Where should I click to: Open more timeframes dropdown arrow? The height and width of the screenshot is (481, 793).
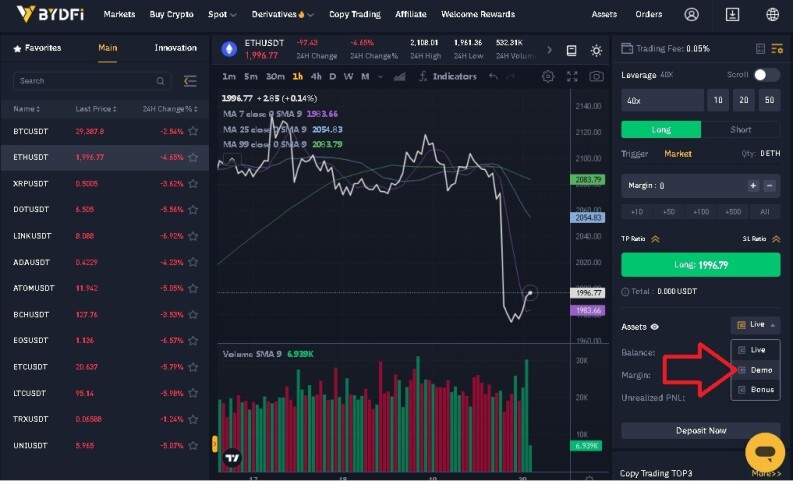click(380, 77)
